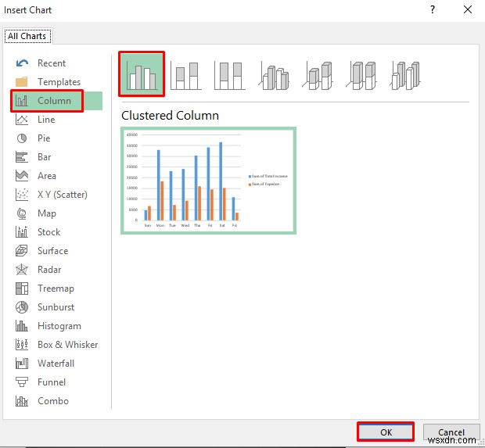Click the Sunburst chart category icon
Screen dimensions: 485x448
22,307
